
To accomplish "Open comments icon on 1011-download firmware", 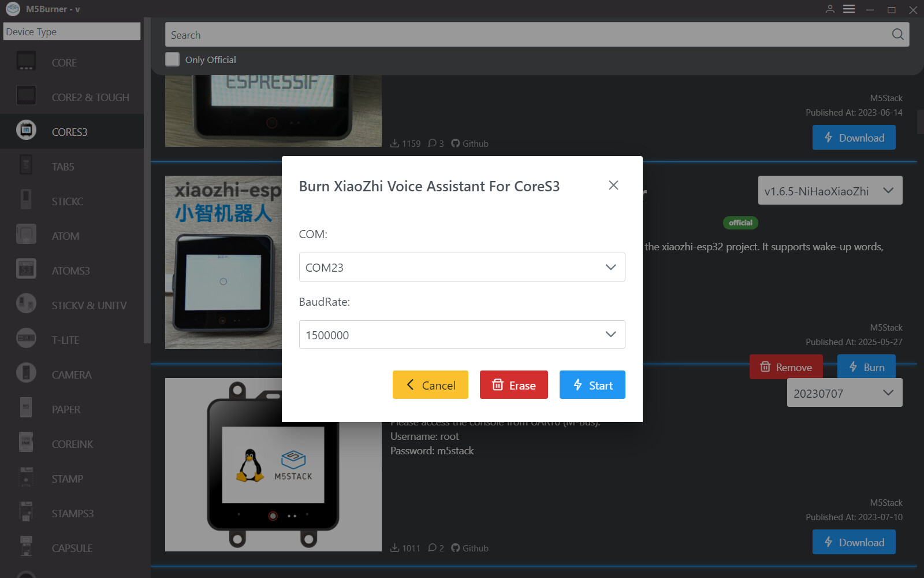I will click(x=432, y=548).
